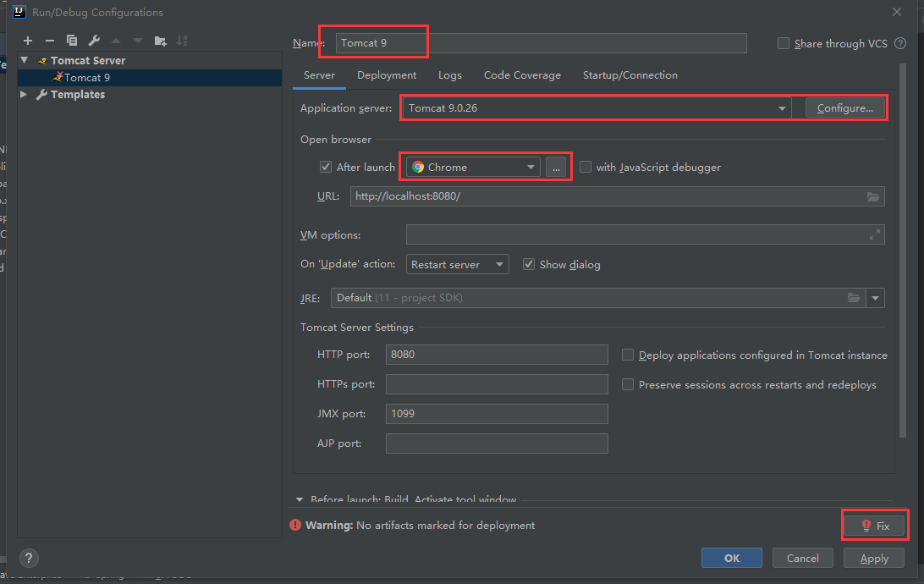Click the Fix button
Image resolution: width=924 pixels, height=584 pixels.
coord(875,525)
